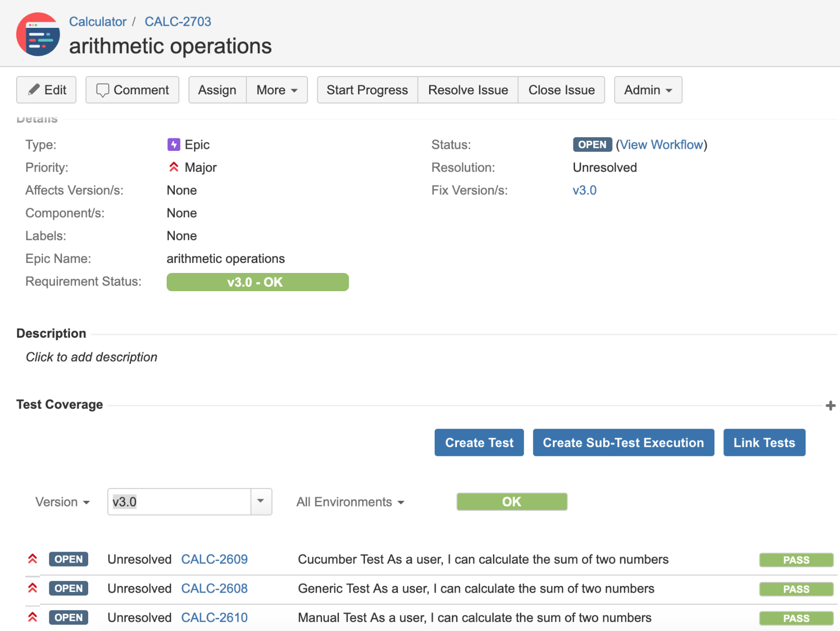Click the 'arithmetic operations' Epic Name value

coord(225,259)
